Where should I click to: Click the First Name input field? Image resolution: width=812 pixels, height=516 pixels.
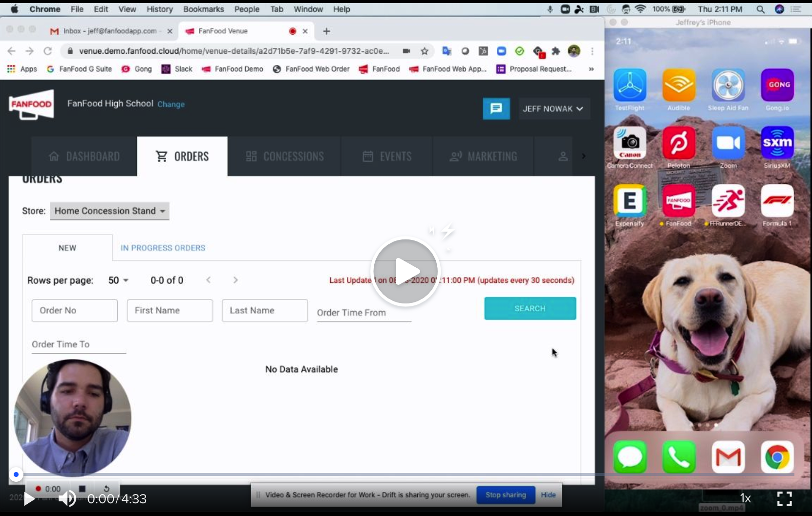[x=170, y=310]
